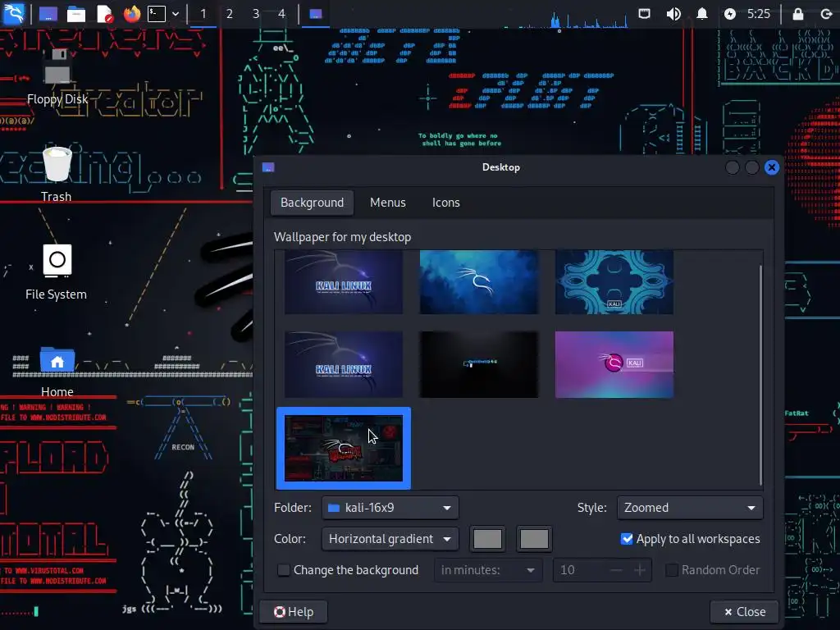
Task: Open the notifications bell icon
Action: click(702, 14)
